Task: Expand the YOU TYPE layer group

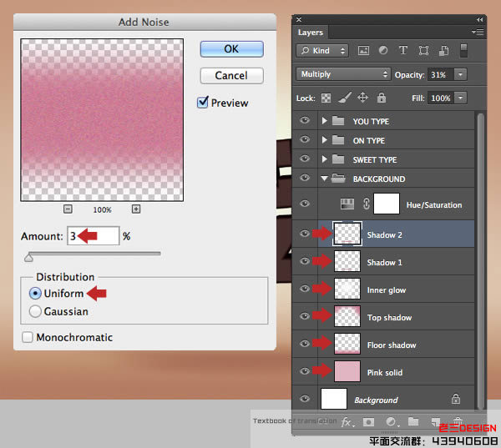Action: coord(325,122)
